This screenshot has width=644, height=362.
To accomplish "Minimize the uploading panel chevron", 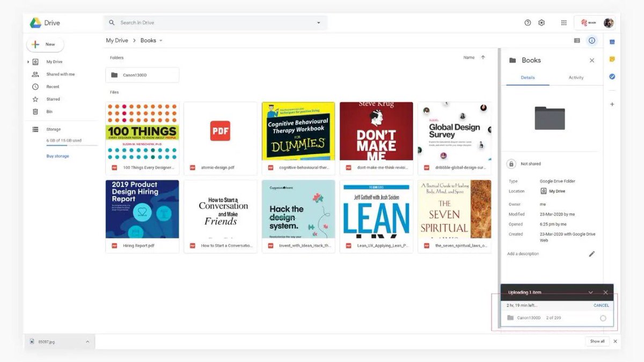I will click(x=590, y=293).
